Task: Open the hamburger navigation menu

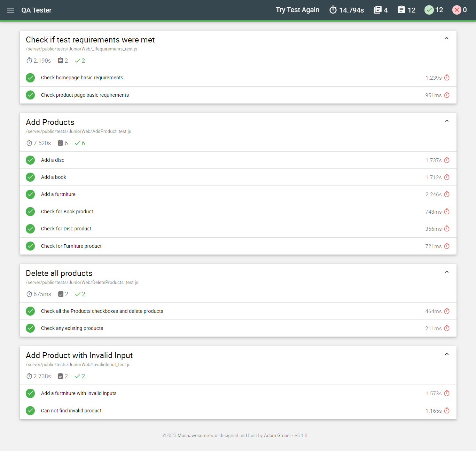Action: click(x=10, y=10)
